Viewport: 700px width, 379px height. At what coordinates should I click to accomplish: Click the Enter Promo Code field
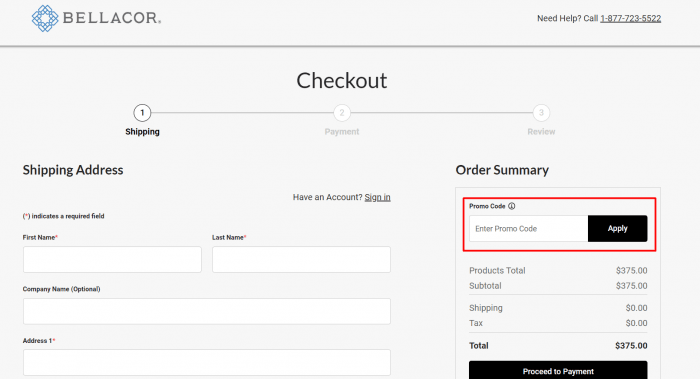pos(529,229)
